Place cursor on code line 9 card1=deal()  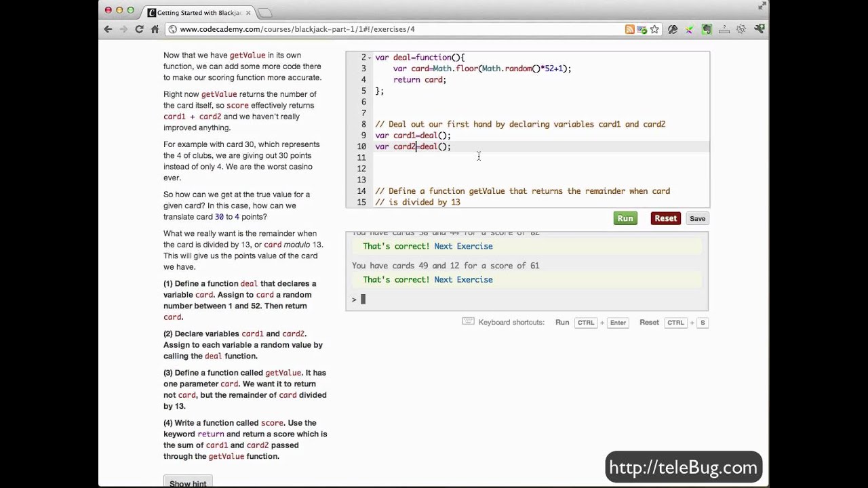point(413,135)
